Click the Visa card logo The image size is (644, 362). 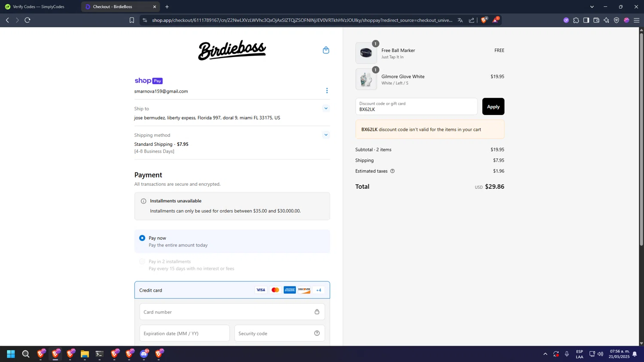coord(261,290)
